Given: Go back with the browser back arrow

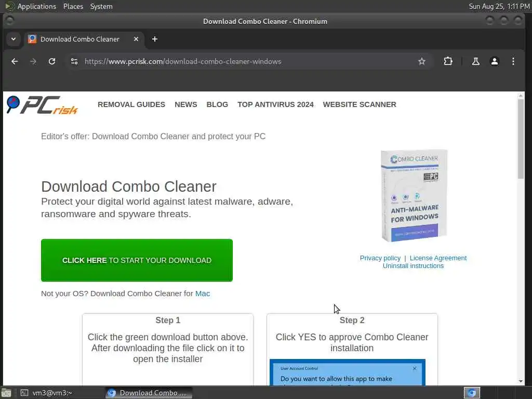Looking at the screenshot, I should coord(15,61).
